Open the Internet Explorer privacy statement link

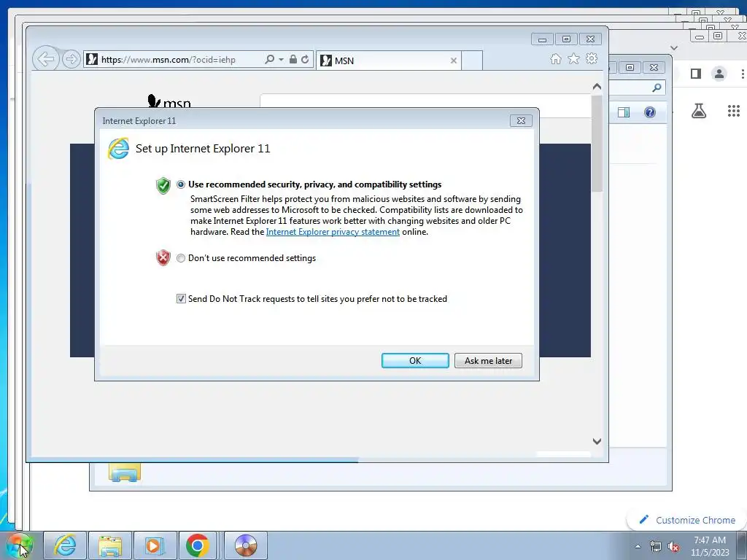[x=333, y=232]
